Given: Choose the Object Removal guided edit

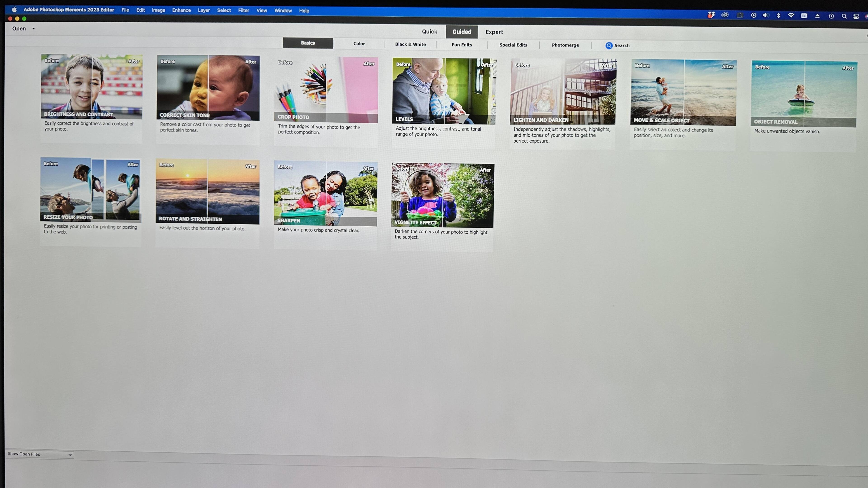Looking at the screenshot, I should pyautogui.click(x=804, y=94).
